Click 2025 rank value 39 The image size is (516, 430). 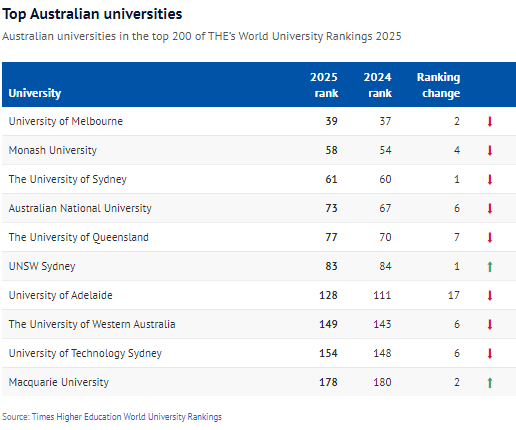(x=332, y=121)
